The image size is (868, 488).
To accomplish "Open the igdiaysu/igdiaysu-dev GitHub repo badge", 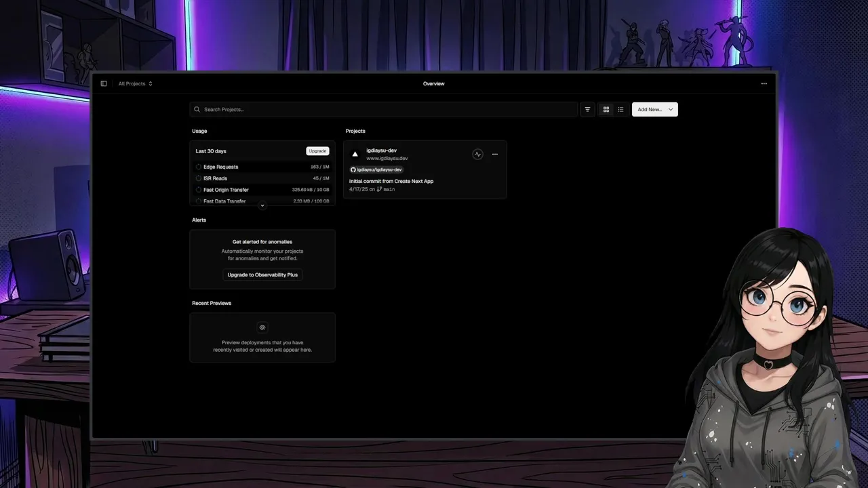I will coord(376,169).
